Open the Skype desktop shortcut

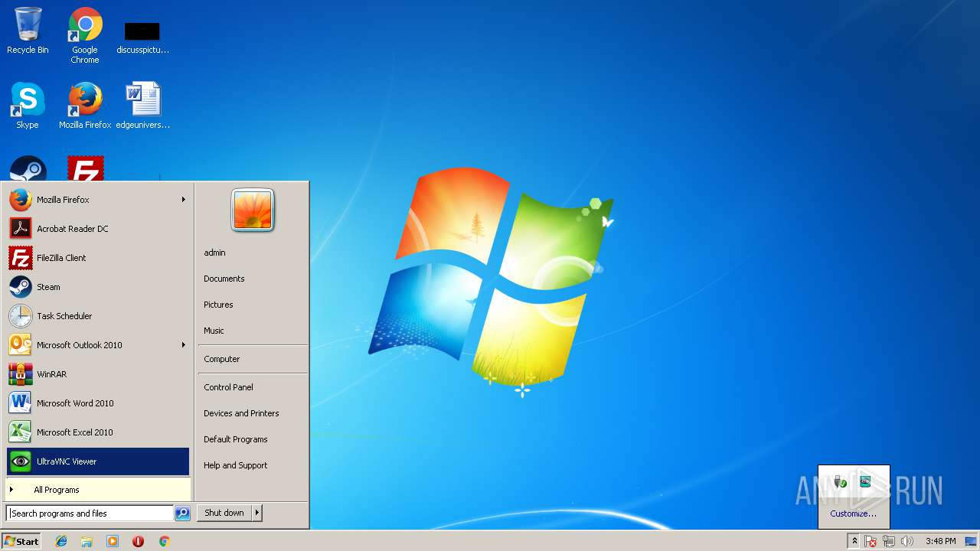click(28, 106)
